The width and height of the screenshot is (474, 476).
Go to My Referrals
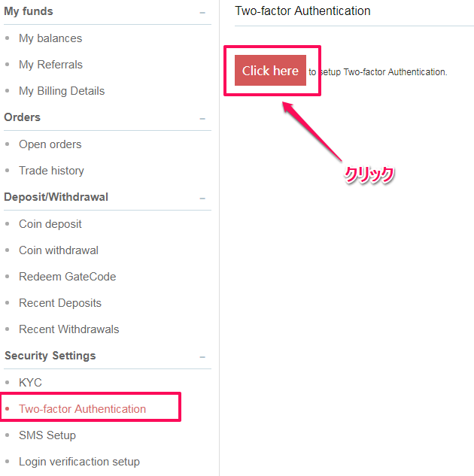50,65
